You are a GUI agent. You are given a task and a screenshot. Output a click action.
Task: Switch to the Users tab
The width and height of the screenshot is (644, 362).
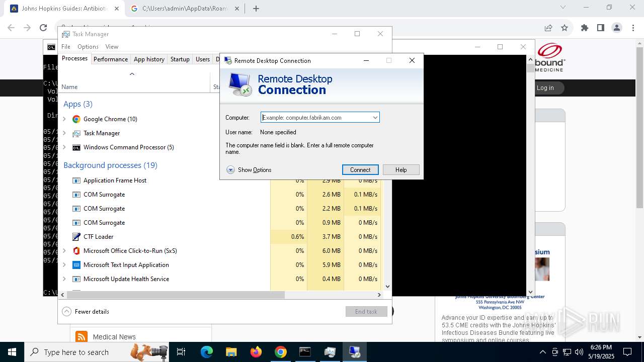[203, 59]
